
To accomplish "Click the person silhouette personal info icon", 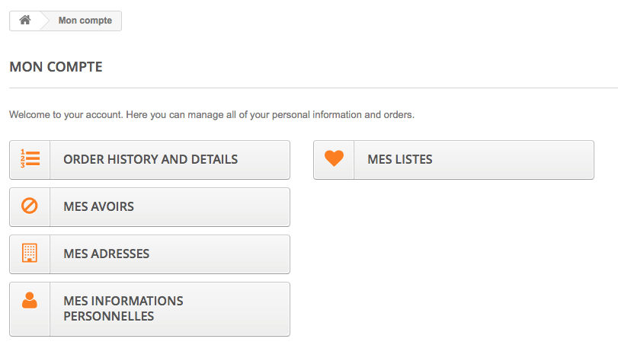I will pos(30,300).
